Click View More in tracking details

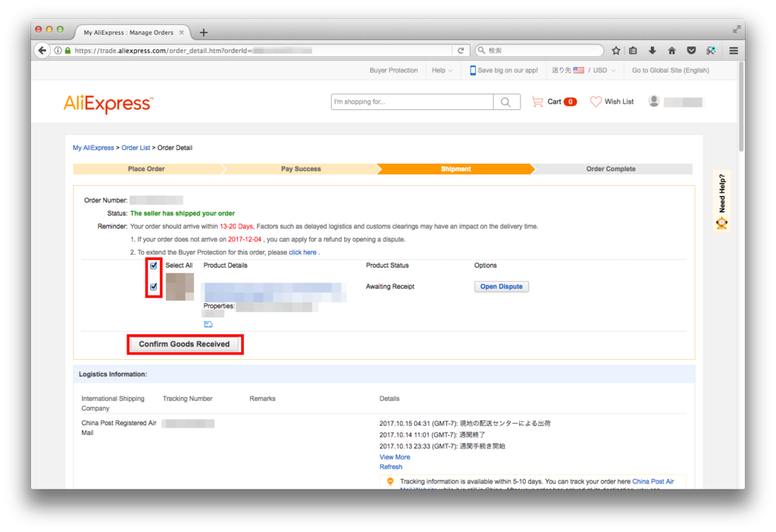(394, 457)
